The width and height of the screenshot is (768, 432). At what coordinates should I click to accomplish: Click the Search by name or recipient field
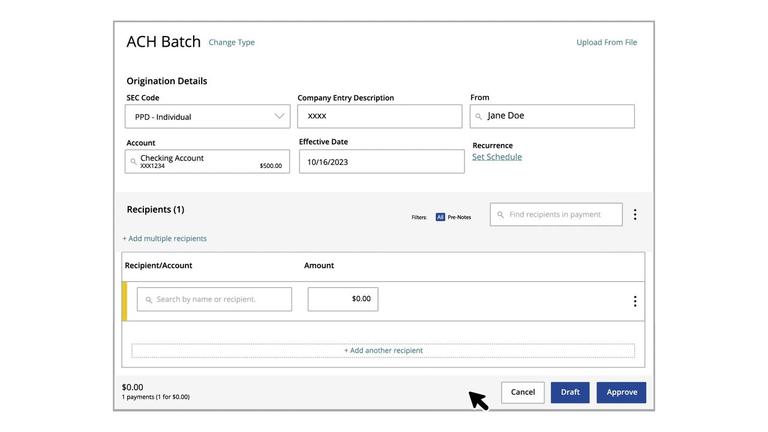click(215, 299)
